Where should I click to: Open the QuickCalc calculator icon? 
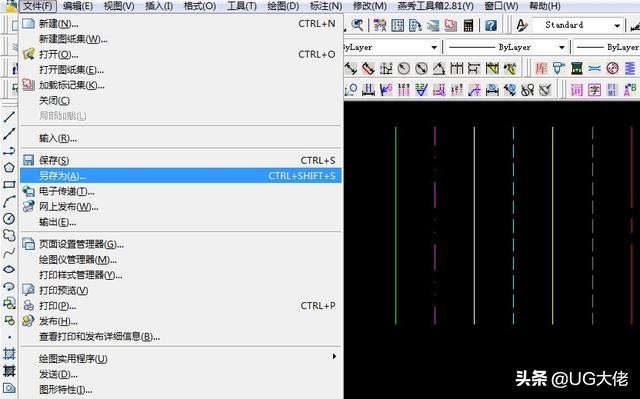[468, 25]
